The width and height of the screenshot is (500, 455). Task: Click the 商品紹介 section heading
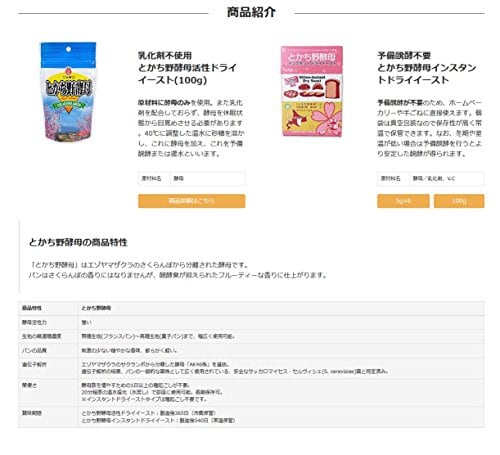(251, 12)
